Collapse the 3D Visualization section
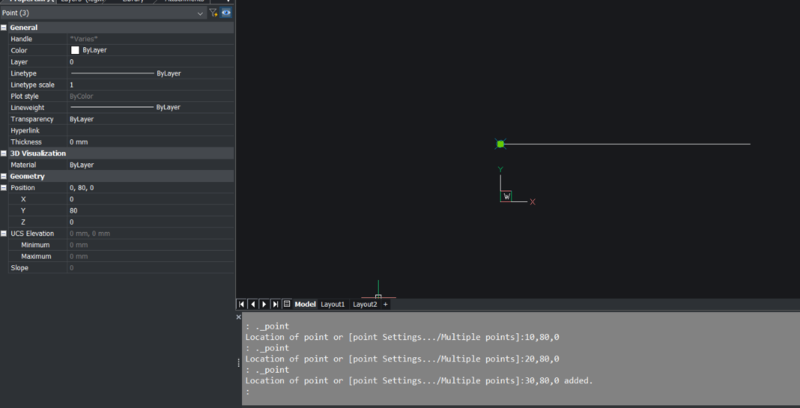Viewport: 800px width, 408px height. [x=4, y=153]
